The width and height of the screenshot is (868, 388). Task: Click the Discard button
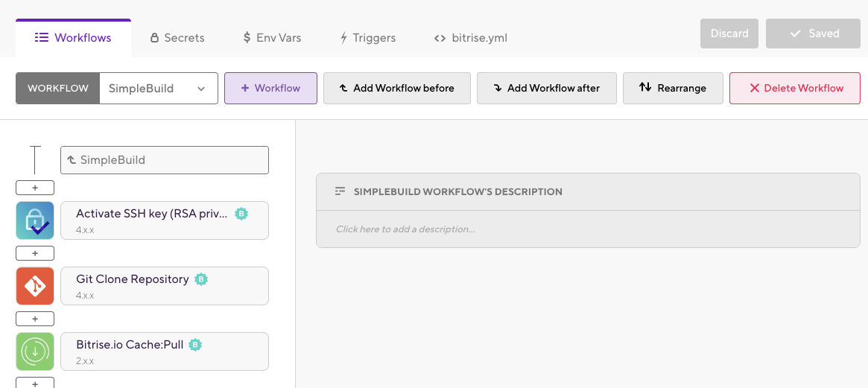click(x=729, y=34)
